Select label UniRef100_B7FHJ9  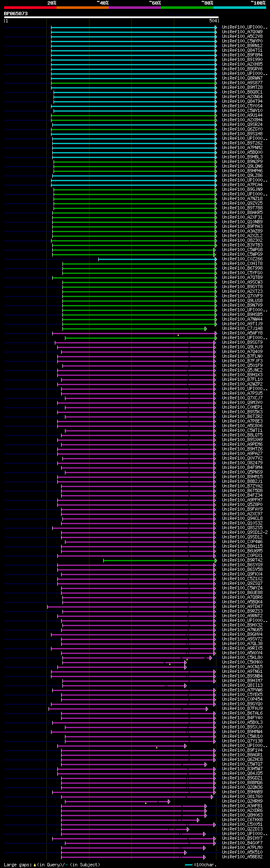pos(242,708)
